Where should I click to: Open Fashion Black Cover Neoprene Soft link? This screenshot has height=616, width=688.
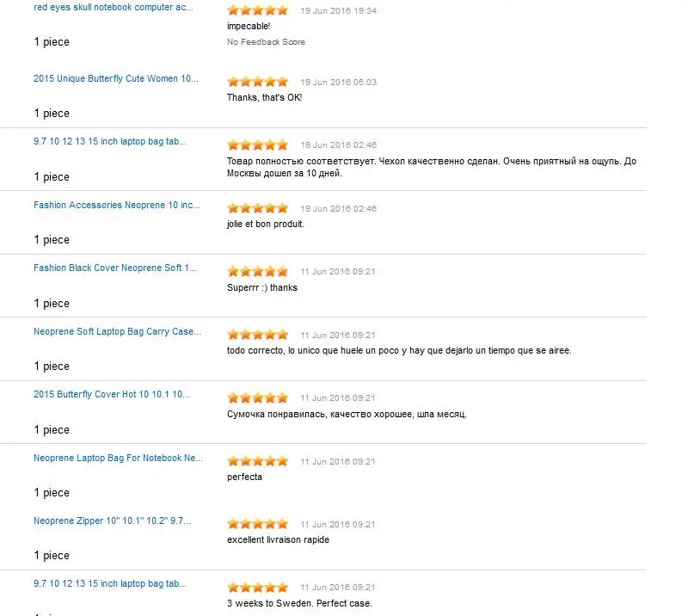pyautogui.click(x=115, y=268)
